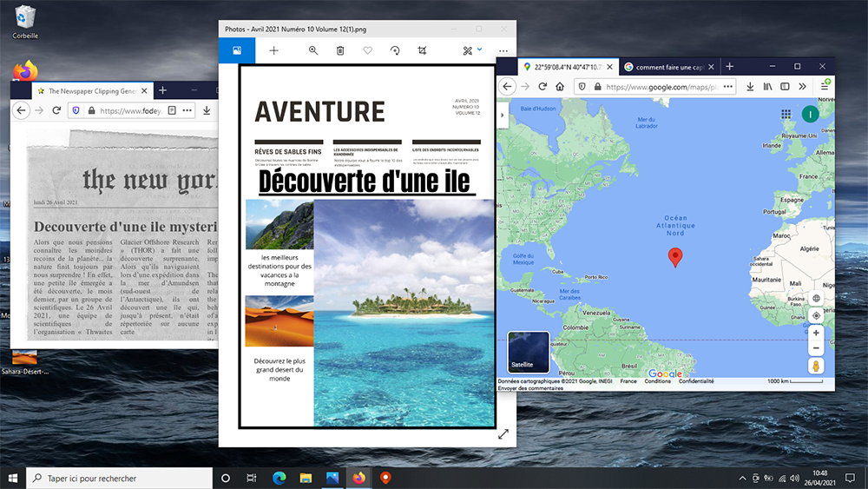Add image to favorites with heart icon

367,50
